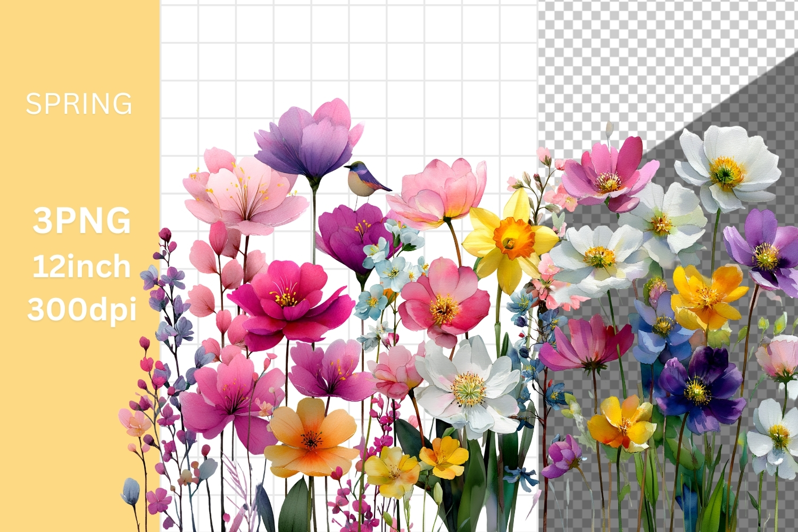Select the 3PNG label text
The image size is (798, 532).
[x=81, y=221]
